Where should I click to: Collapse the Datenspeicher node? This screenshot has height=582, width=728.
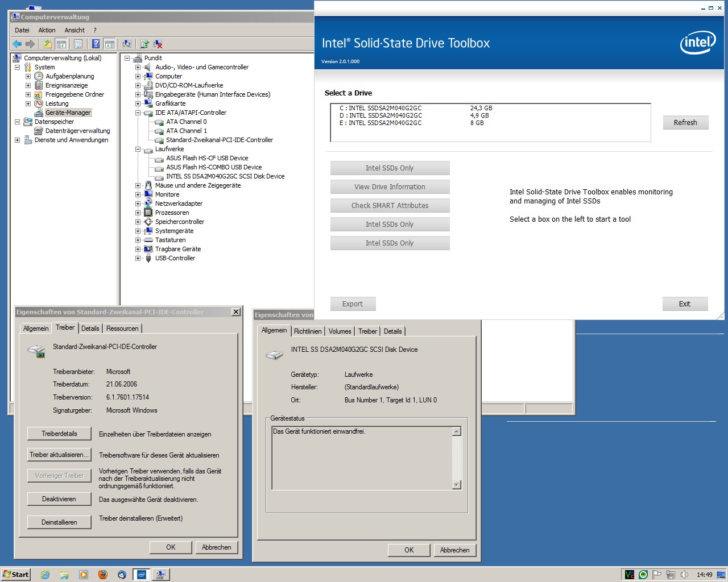17,122
